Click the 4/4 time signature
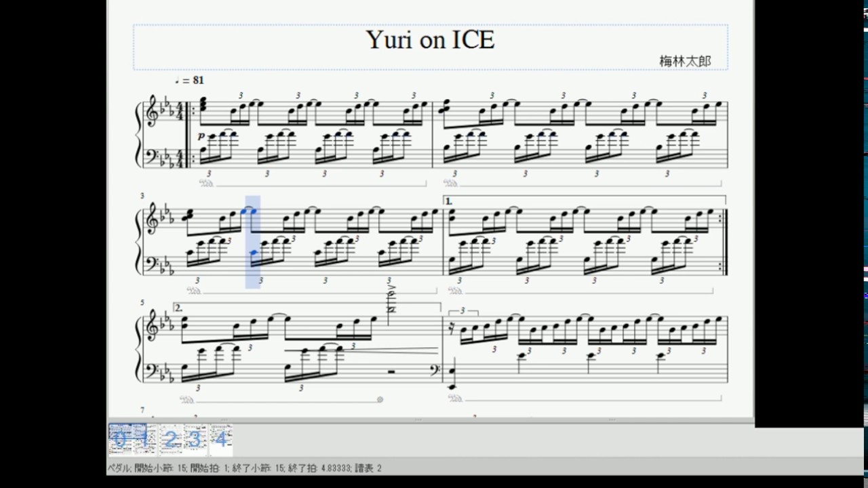 [x=178, y=108]
